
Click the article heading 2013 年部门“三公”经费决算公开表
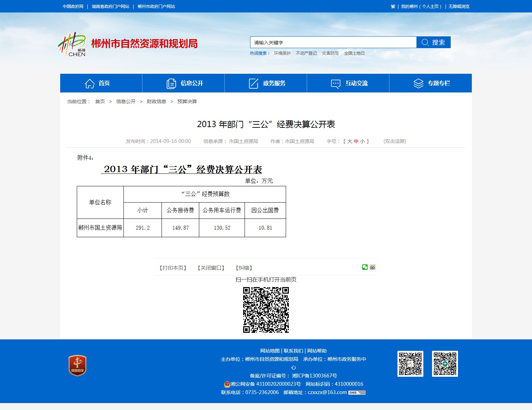tap(266, 124)
